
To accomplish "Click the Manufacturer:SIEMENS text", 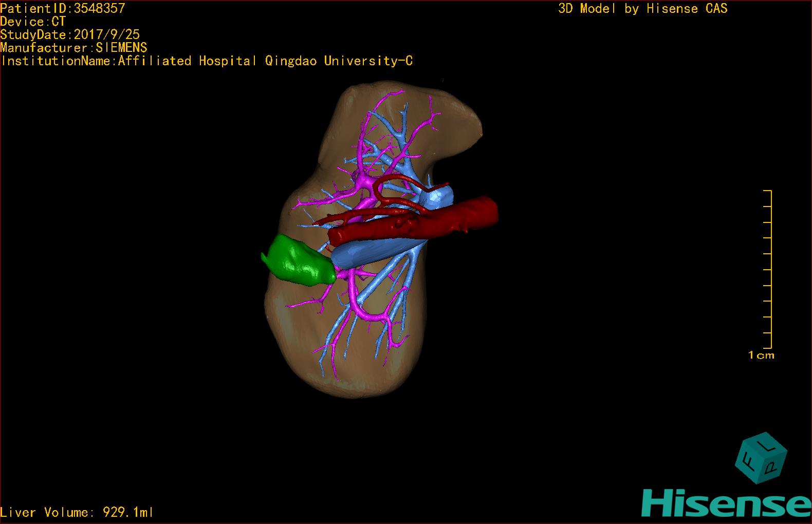I will (74, 48).
